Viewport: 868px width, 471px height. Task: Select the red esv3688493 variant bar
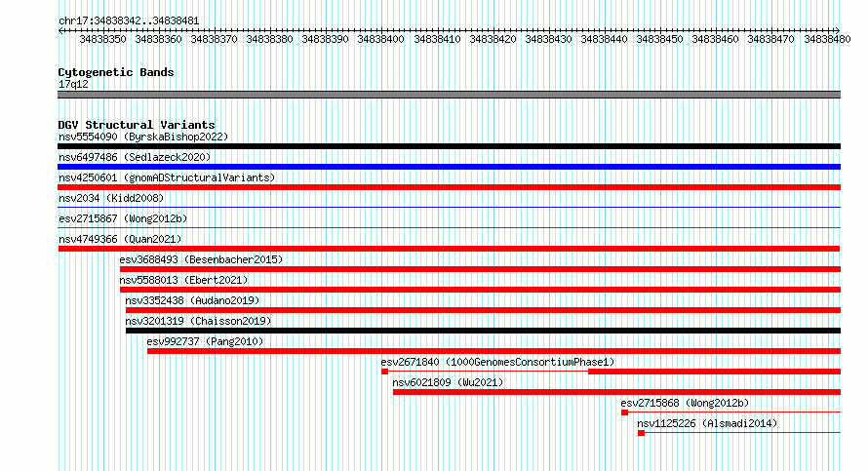click(480, 269)
